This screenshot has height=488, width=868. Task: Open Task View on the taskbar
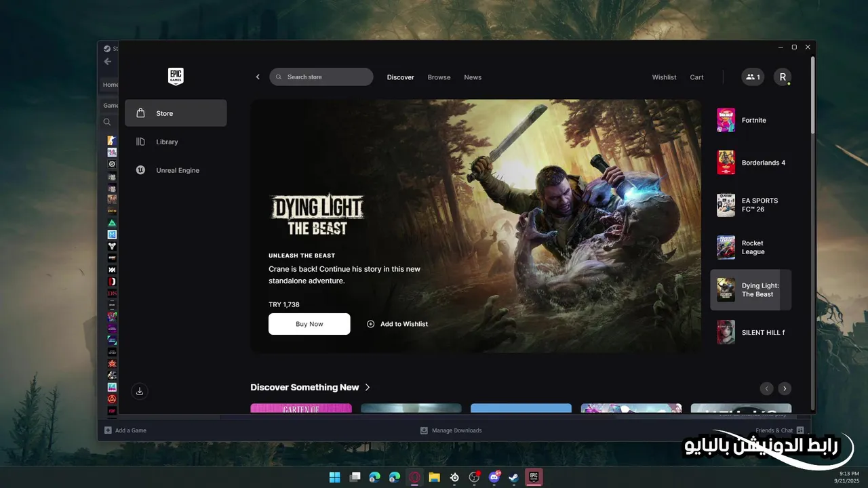click(355, 477)
